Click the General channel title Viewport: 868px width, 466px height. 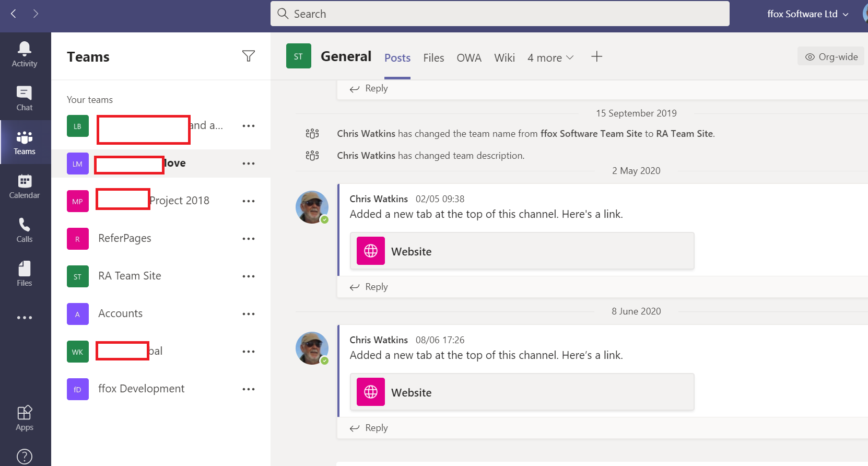pos(346,56)
